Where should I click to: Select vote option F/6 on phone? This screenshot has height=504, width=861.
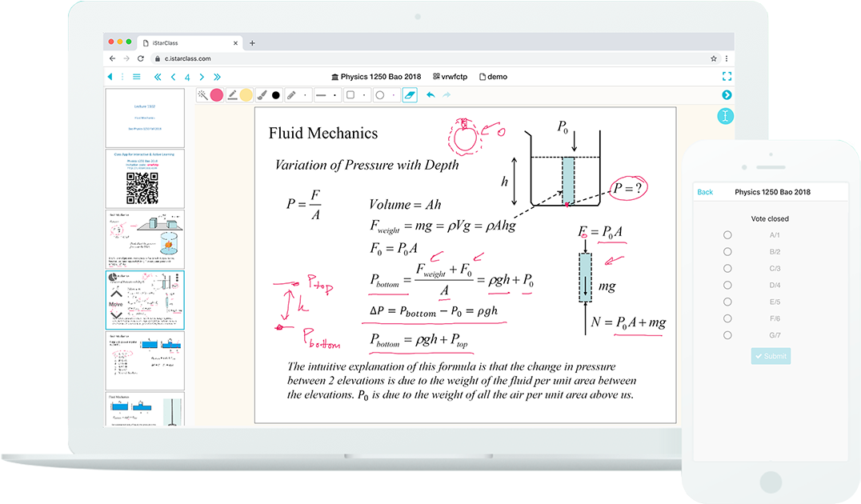(x=727, y=318)
